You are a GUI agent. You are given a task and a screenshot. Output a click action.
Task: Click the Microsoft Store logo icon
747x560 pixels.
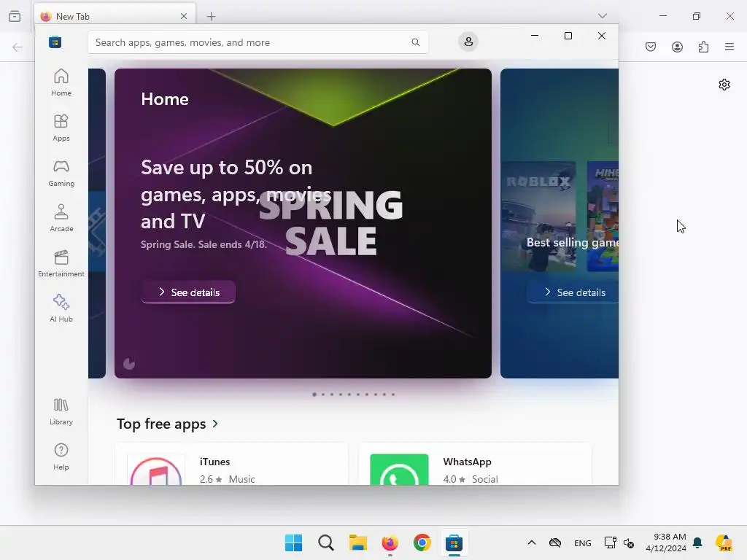pyautogui.click(x=55, y=42)
